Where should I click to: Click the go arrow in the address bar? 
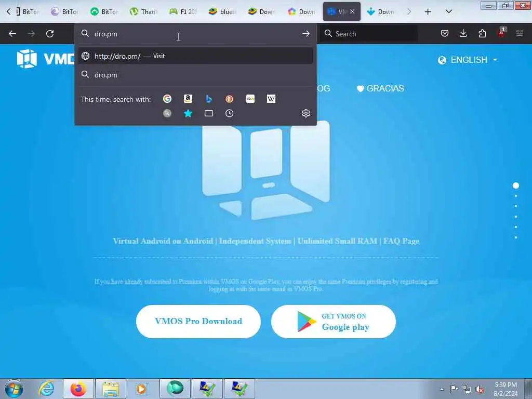point(305,34)
